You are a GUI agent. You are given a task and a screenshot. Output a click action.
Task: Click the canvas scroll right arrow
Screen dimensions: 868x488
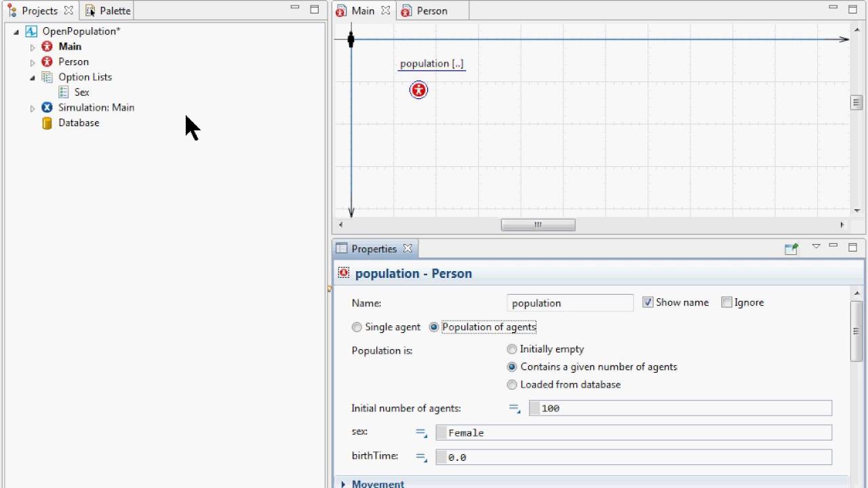click(x=842, y=225)
